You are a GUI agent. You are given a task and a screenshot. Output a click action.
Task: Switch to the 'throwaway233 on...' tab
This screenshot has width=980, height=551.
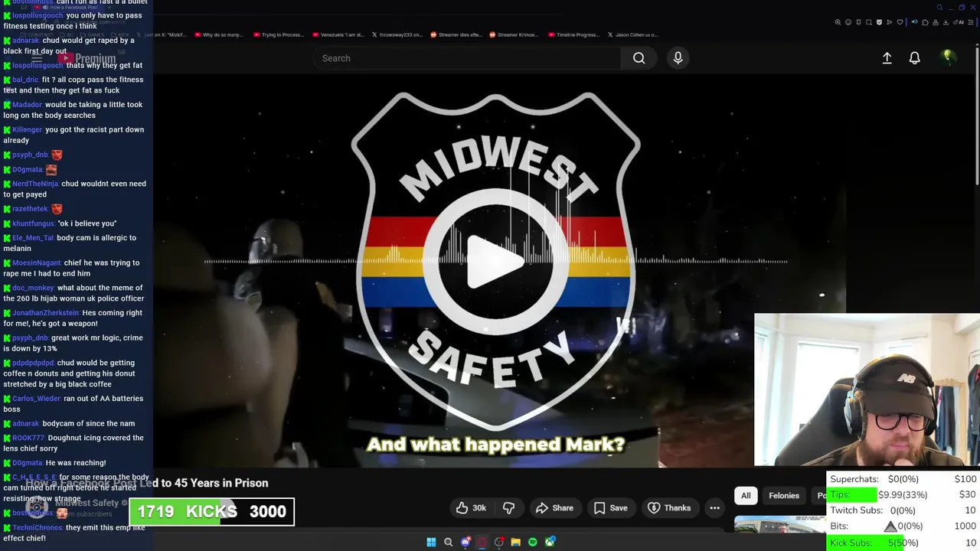click(397, 34)
